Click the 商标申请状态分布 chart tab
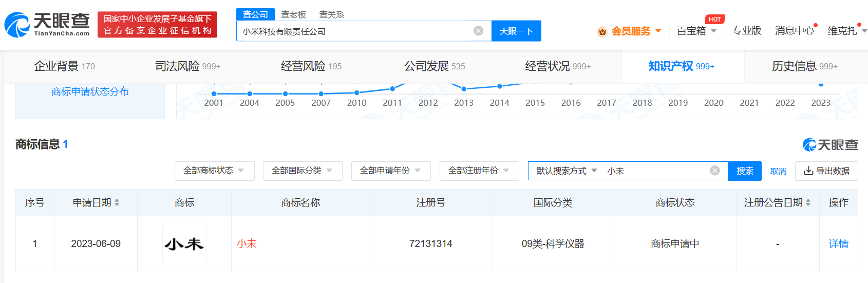 pos(90,91)
